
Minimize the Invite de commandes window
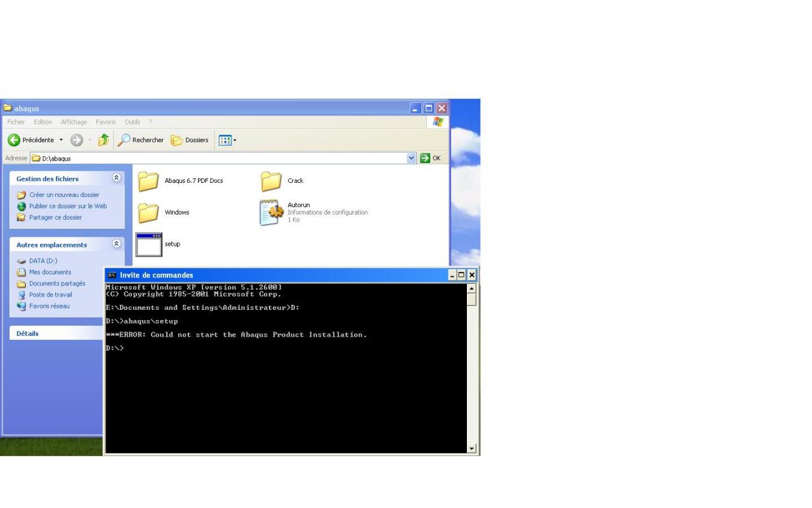[x=452, y=276]
